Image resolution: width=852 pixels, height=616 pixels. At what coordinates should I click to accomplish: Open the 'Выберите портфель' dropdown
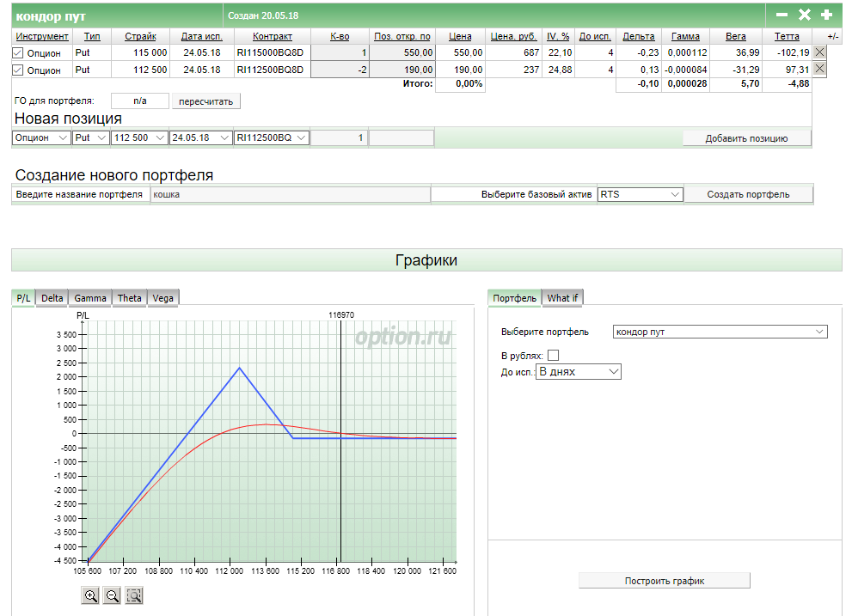coord(720,332)
